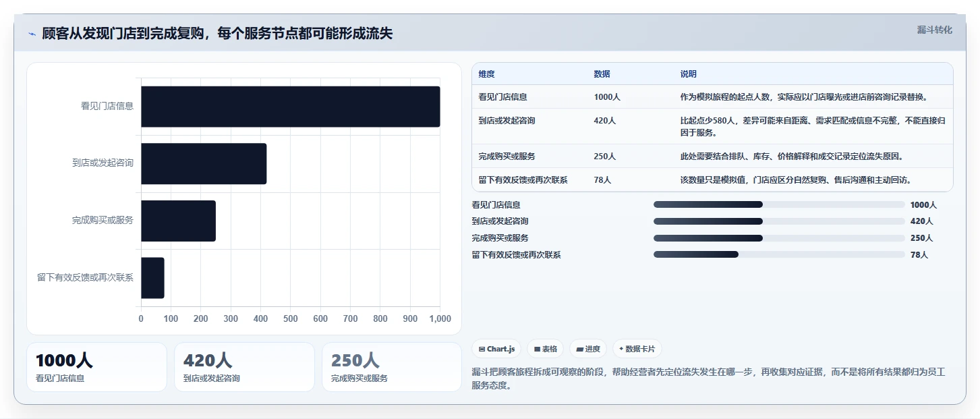Click the 420人 data card
This screenshot has width=980, height=419.
coord(244,367)
